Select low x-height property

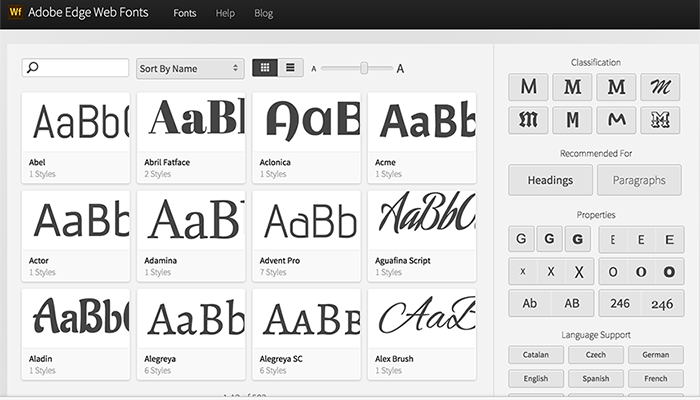523,271
